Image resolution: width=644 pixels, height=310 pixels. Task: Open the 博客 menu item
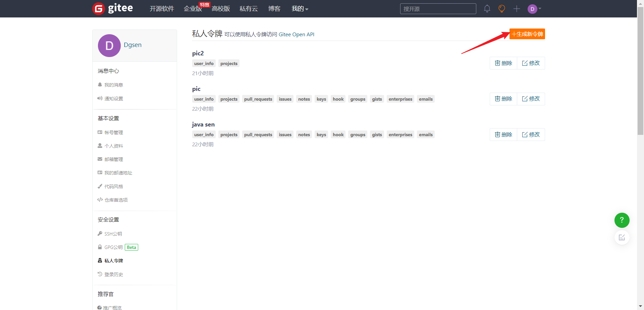(274, 9)
